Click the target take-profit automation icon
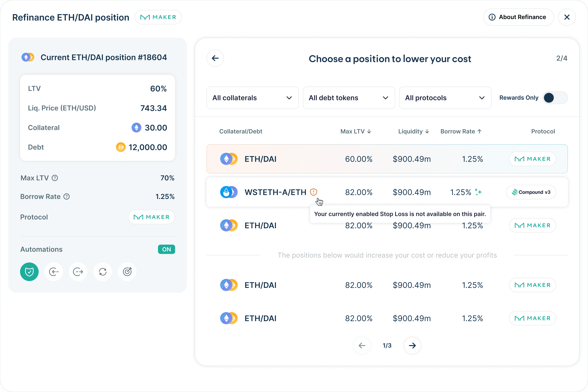Screen dimensions: 588x392 (127, 272)
